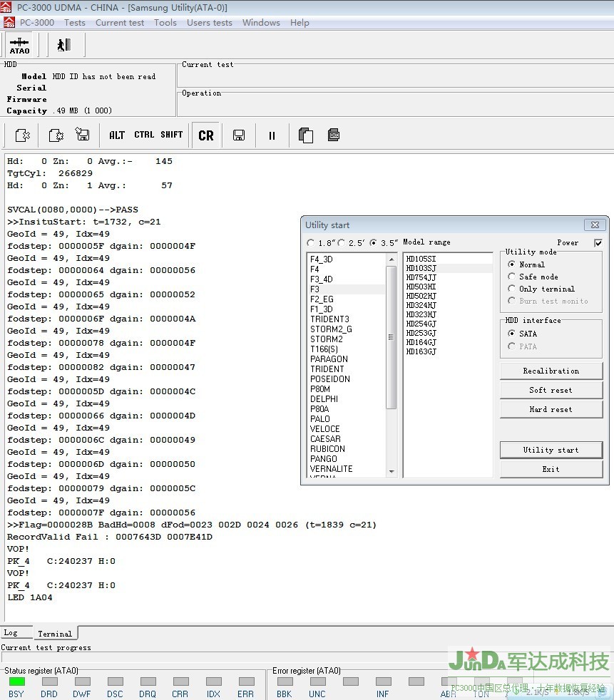This screenshot has height=700, width=614.
Task: Click the family list scroll up arrow
Action: (x=392, y=259)
